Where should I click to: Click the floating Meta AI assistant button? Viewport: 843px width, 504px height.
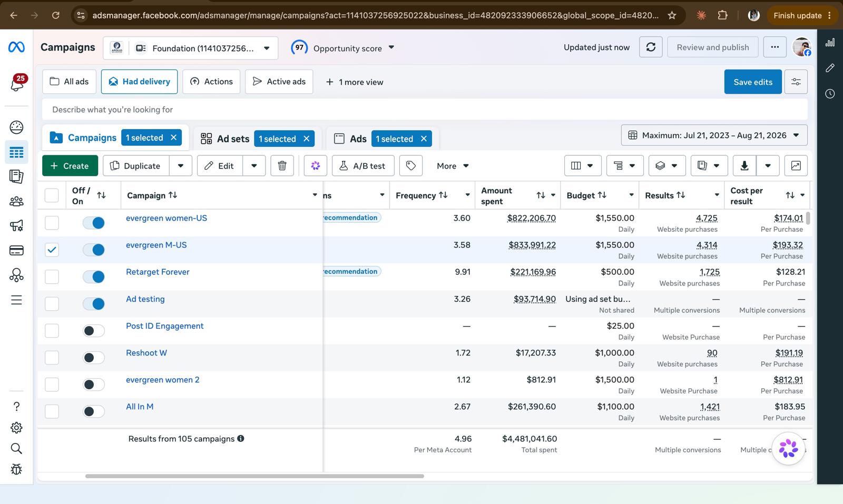click(788, 449)
